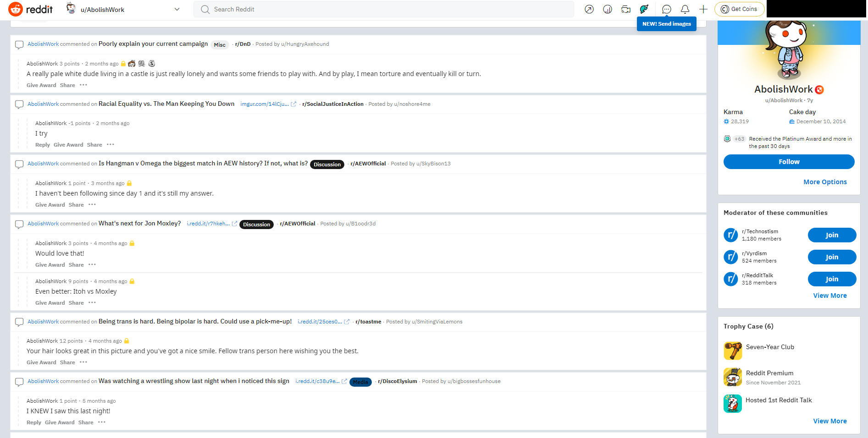Click View More in Trophy Case

[830, 421]
